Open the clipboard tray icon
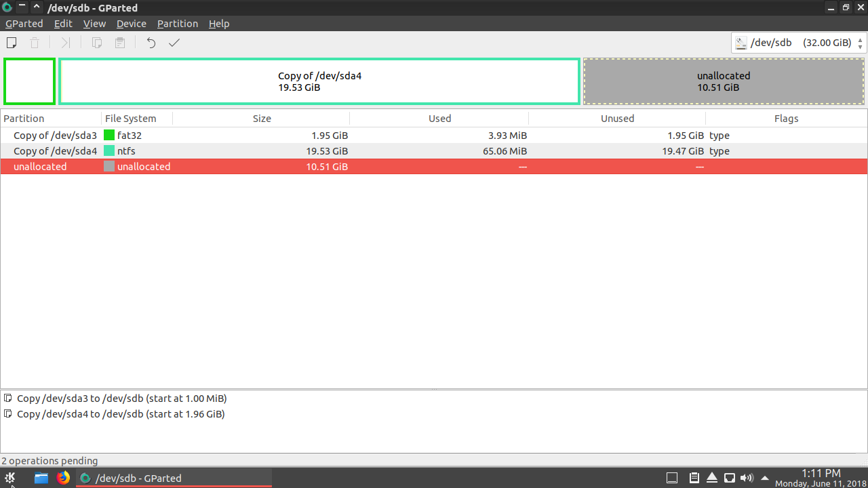Viewport: 868px width, 488px height. click(694, 478)
